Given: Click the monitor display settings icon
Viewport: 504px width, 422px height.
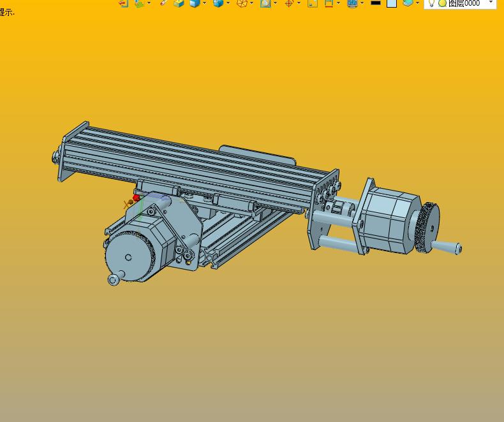Looking at the screenshot, I should coord(352,3).
